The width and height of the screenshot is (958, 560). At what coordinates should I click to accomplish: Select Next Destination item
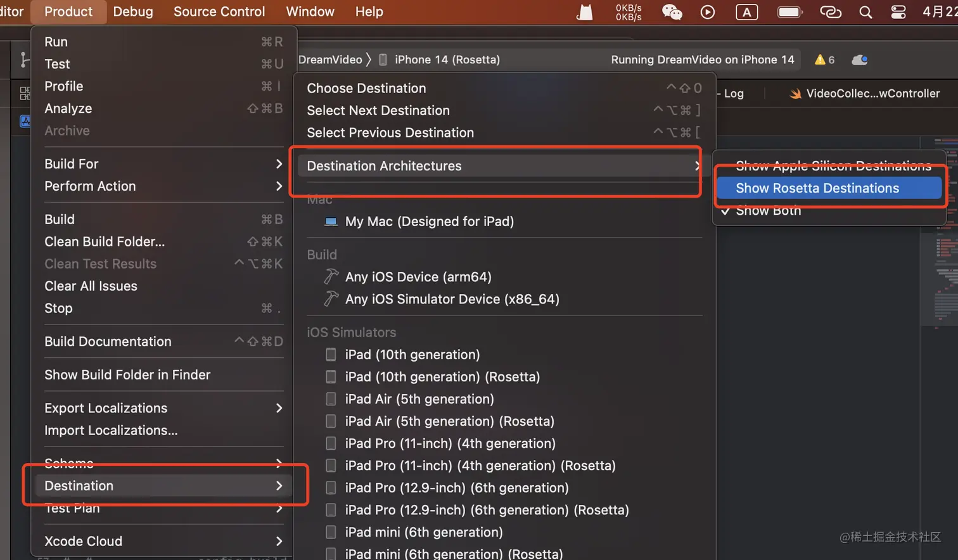click(x=504, y=110)
